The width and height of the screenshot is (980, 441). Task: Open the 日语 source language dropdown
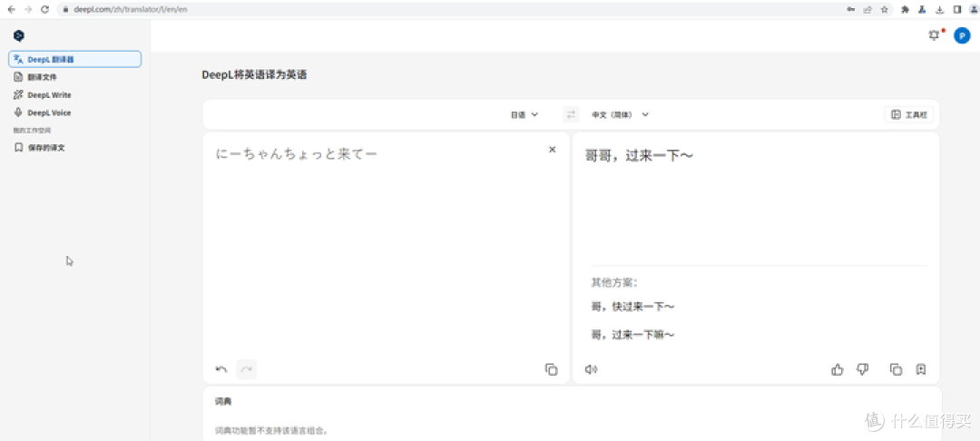pos(524,115)
